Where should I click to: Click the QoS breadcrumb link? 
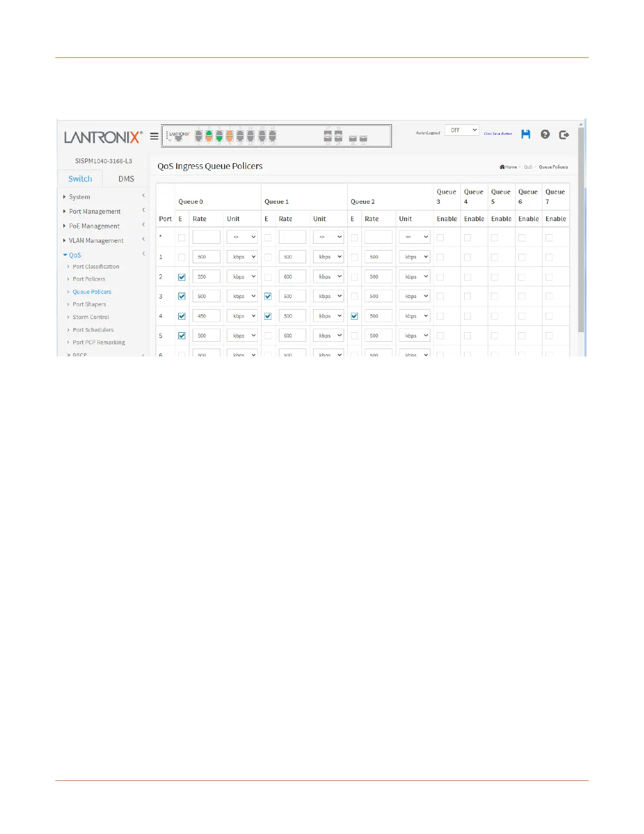528,167
